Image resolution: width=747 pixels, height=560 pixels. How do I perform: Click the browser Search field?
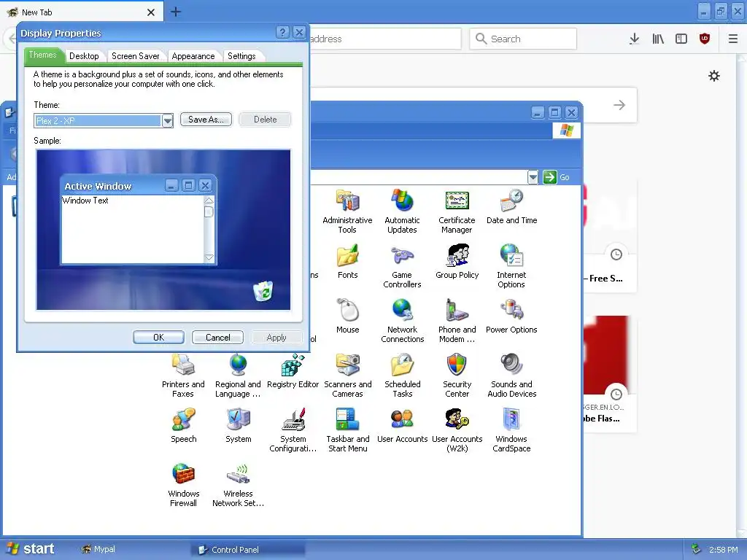click(522, 39)
